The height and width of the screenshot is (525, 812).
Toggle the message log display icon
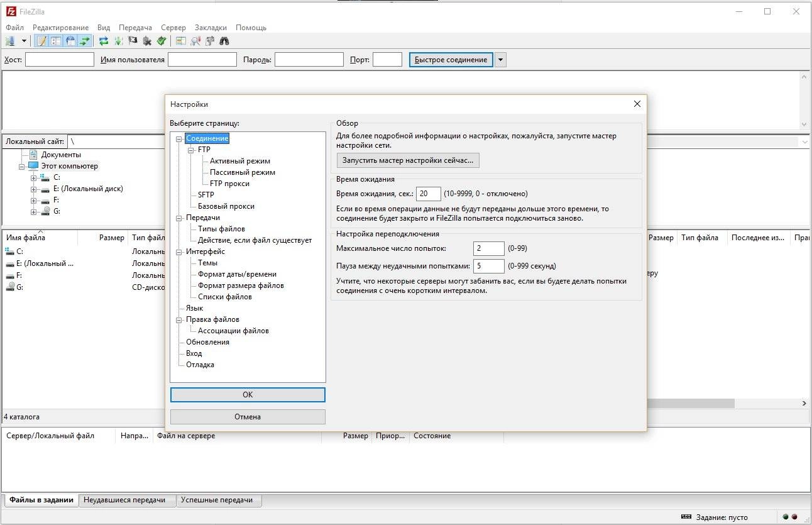click(41, 41)
